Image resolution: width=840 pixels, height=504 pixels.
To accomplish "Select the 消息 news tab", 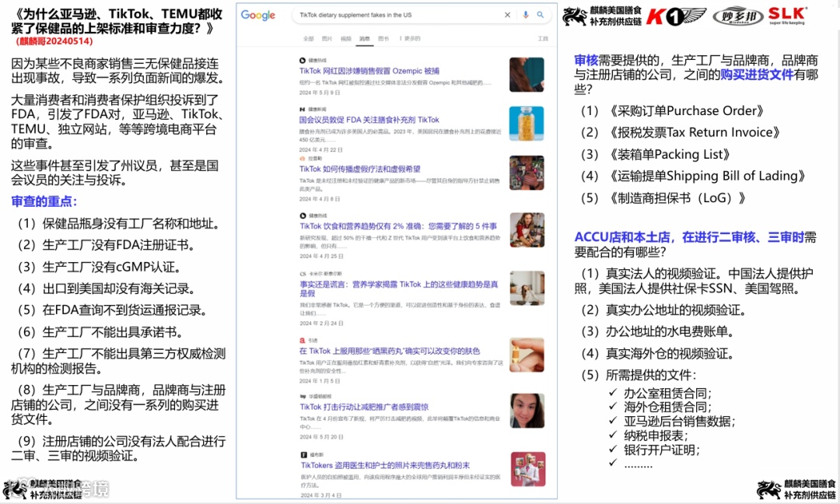I will (x=364, y=39).
